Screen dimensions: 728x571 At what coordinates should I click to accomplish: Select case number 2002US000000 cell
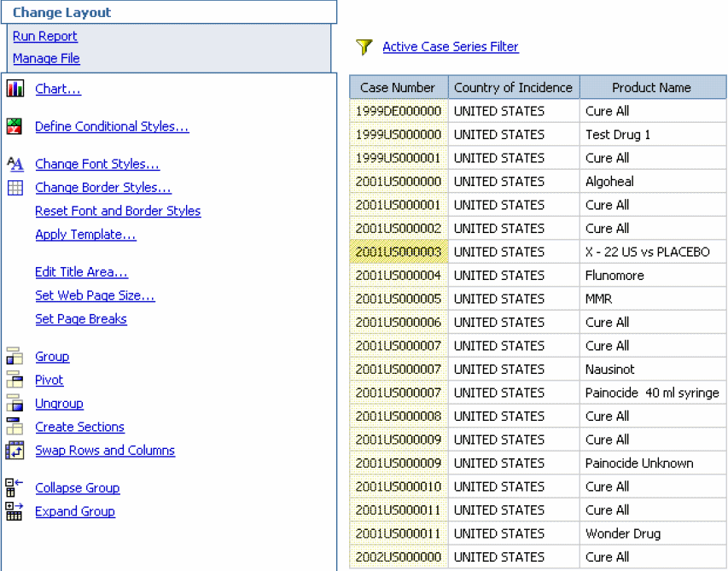(399, 556)
